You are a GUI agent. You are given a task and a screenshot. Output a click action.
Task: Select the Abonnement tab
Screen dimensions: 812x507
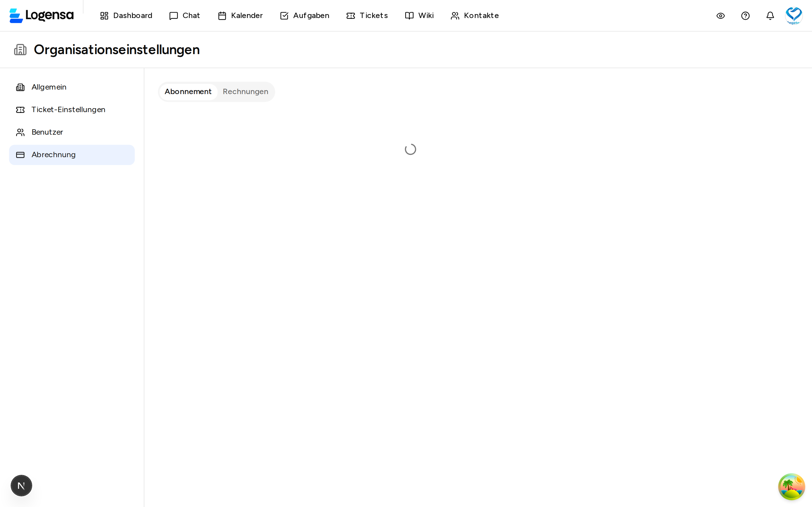click(188, 92)
